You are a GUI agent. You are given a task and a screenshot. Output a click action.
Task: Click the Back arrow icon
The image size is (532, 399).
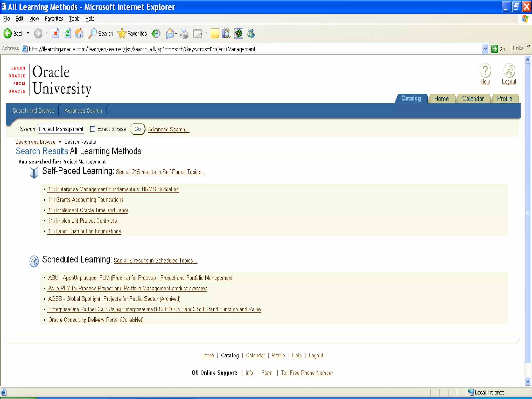[x=8, y=34]
